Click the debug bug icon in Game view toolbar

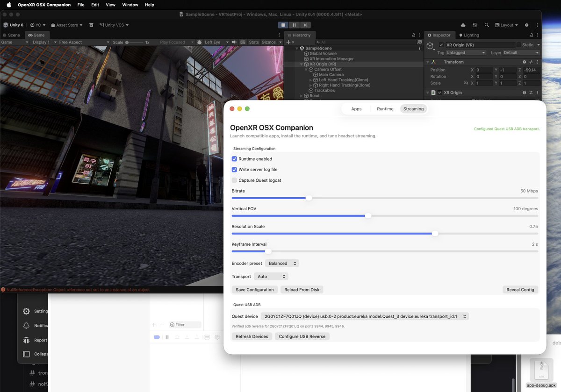tap(200, 42)
